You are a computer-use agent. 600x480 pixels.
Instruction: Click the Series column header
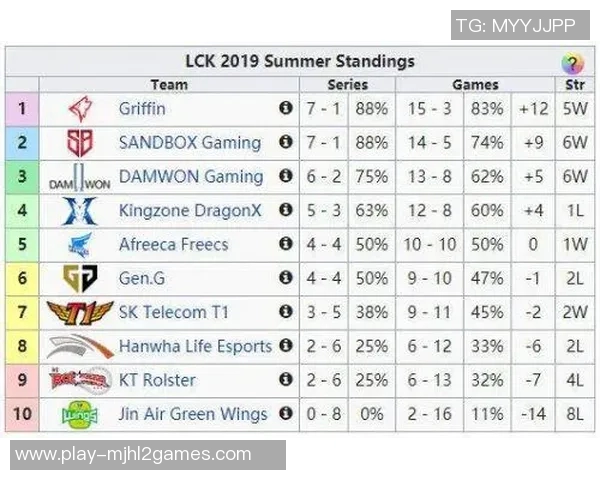tap(347, 85)
